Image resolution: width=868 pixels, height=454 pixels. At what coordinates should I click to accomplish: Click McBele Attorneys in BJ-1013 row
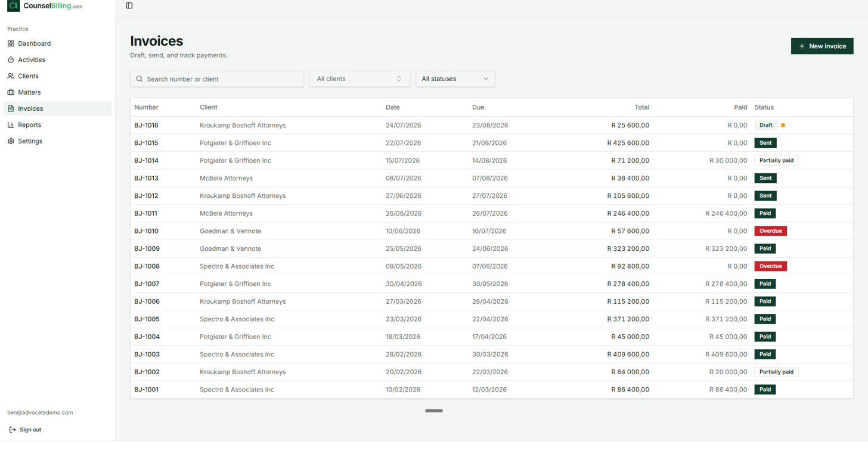tap(226, 178)
